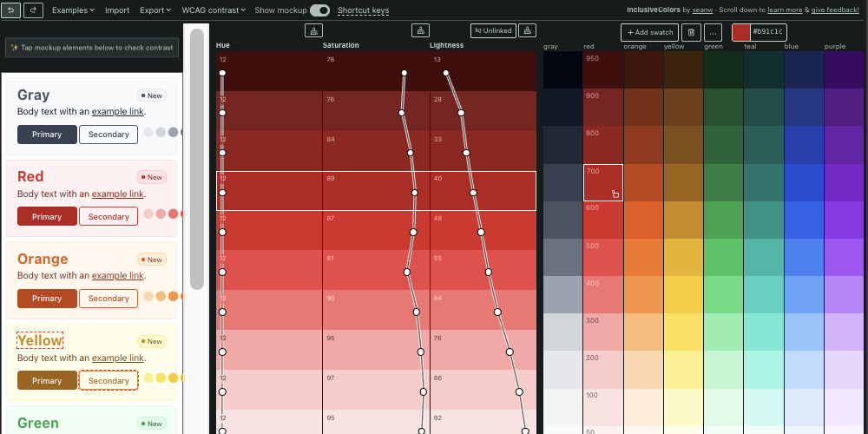
Task: Select the purple column header
Action: click(835, 47)
